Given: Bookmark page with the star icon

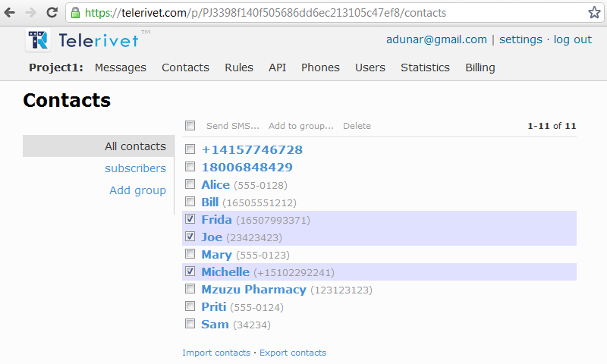Looking at the screenshot, I should coord(594,13).
